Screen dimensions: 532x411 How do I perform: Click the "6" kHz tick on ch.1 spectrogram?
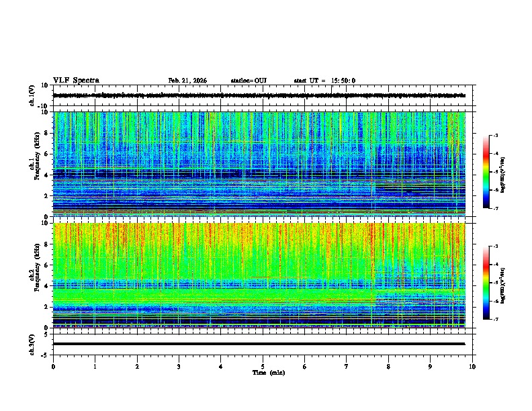pyautogui.click(x=46, y=154)
